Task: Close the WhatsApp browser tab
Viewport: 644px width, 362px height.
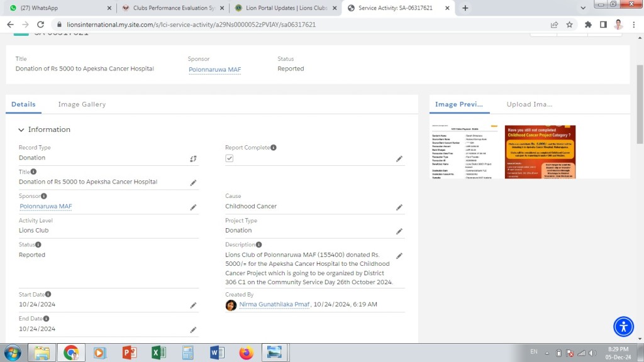Action: coord(109,8)
